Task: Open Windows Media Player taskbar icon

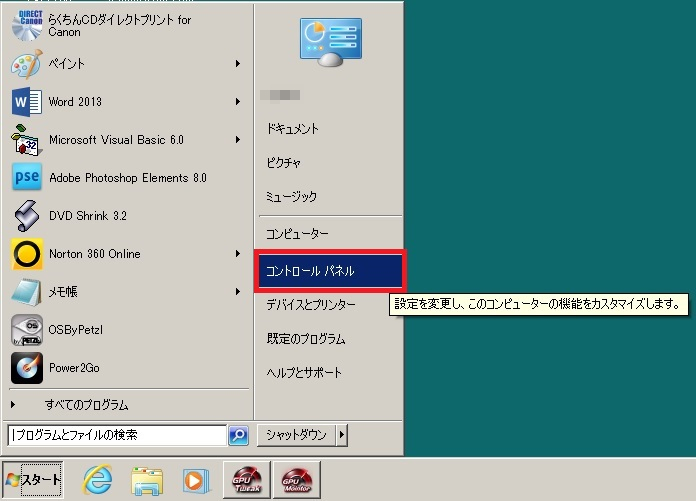Action: 196,480
